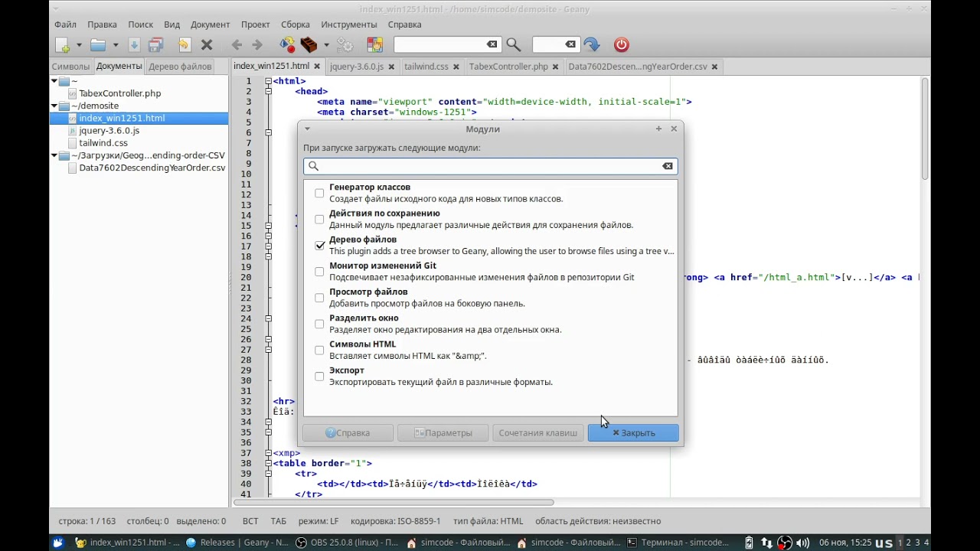
Task: Click the Справка button in the dialog
Action: 348,433
